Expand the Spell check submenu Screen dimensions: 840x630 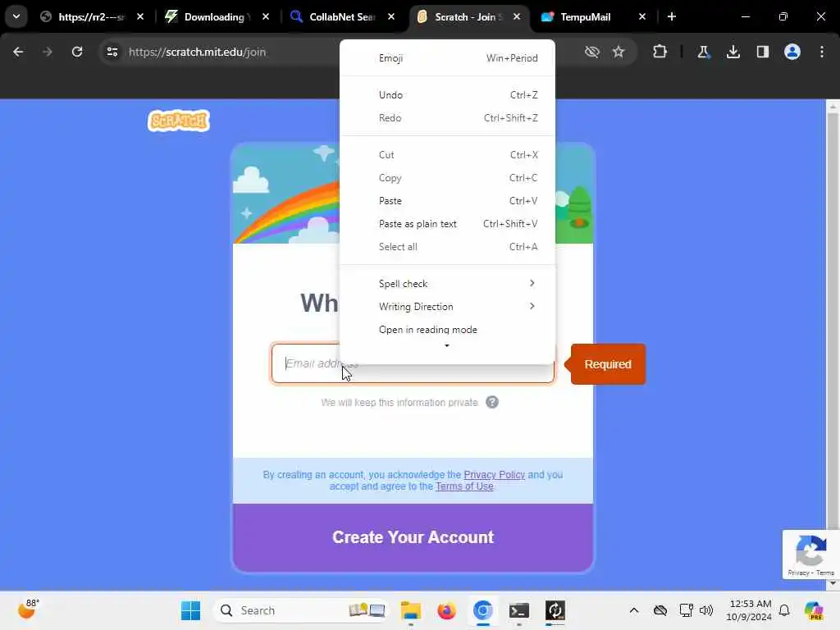coord(447,283)
